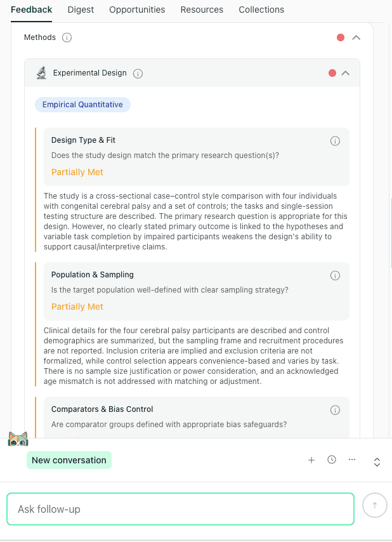Click the send arrow button
The height and width of the screenshot is (542, 392).
374,505
